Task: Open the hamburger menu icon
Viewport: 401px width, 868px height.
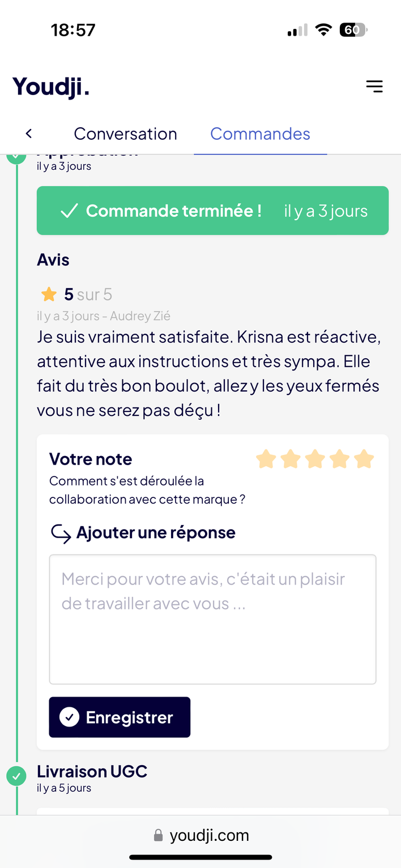Action: coord(374,86)
